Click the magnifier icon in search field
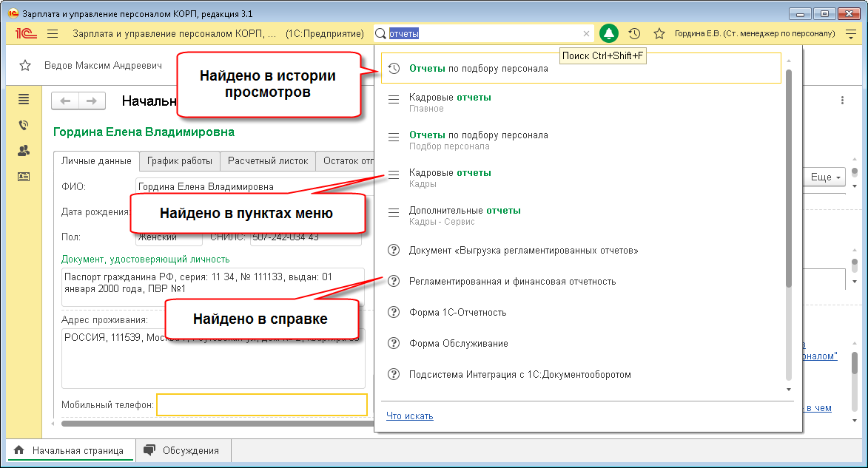This screenshot has width=868, height=468. (x=380, y=34)
